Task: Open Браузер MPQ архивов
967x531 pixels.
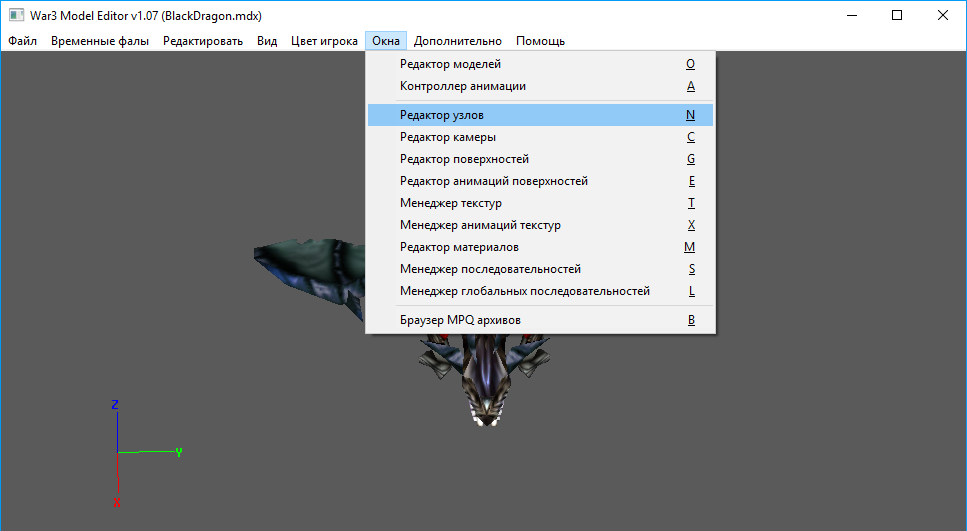Action: pyautogui.click(x=540, y=320)
